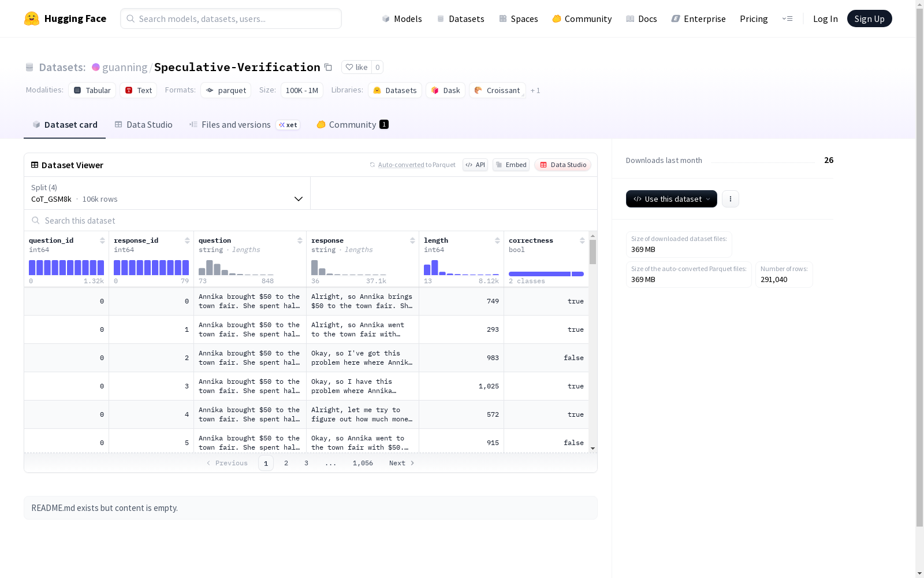Screen dimensions: 924x578
Task: Click the guanning user avatar
Action: 96,67
